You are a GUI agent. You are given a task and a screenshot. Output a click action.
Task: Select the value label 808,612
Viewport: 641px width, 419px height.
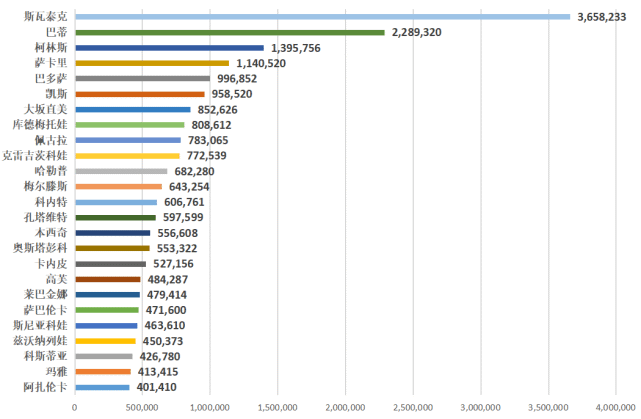pos(211,125)
